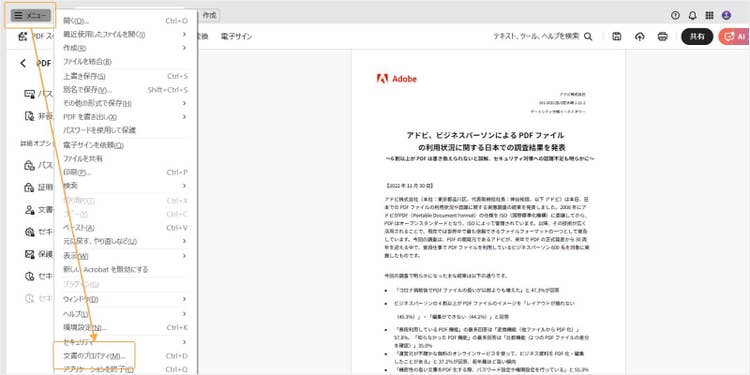This screenshot has height=375, width=750.
Task: Click the hamburger メニュー button
Action: 31,15
